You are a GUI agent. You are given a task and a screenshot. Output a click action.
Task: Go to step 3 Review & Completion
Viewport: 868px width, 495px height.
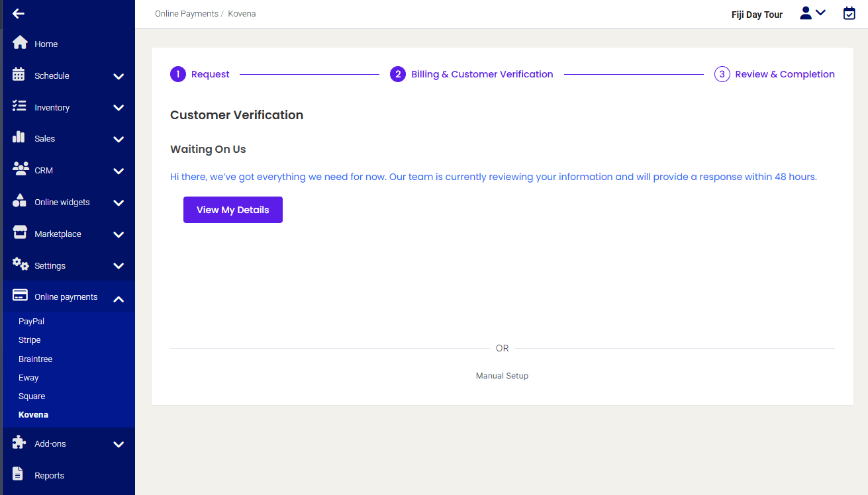click(x=775, y=74)
